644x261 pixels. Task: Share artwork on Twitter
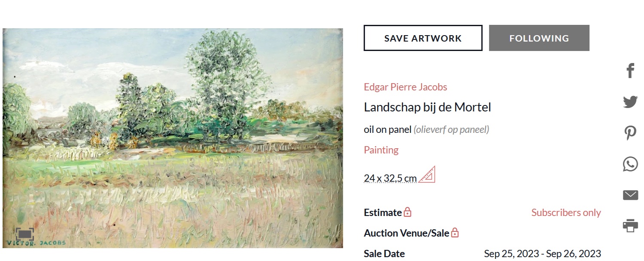click(630, 102)
